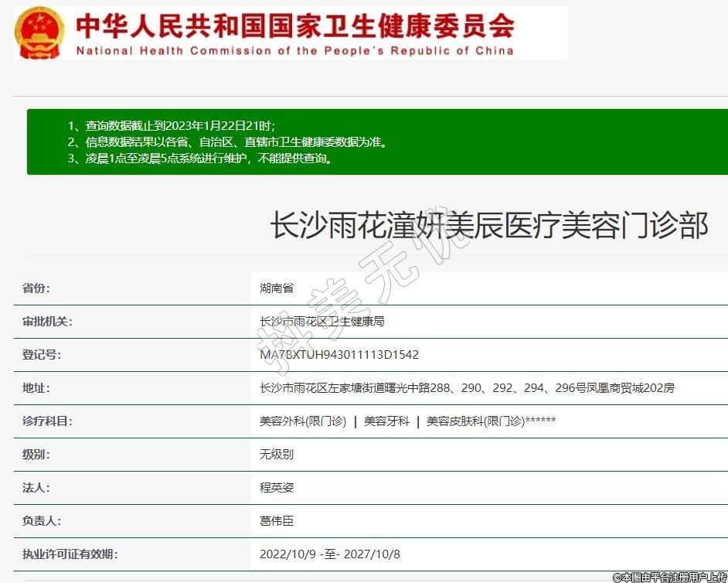
Task: Select the 湖南省 province value
Action: pos(277,288)
